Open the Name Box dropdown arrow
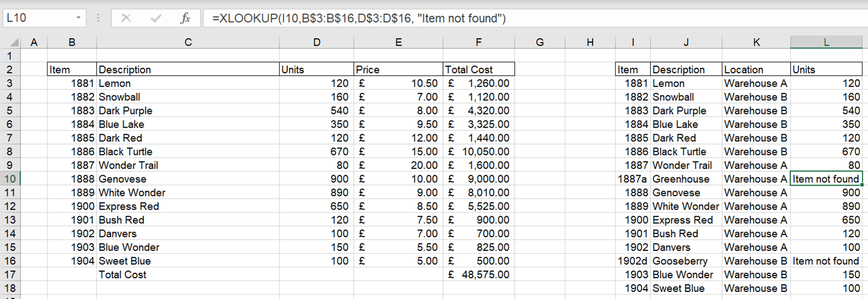Image resolution: width=868 pixels, height=299 pixels. tap(78, 18)
